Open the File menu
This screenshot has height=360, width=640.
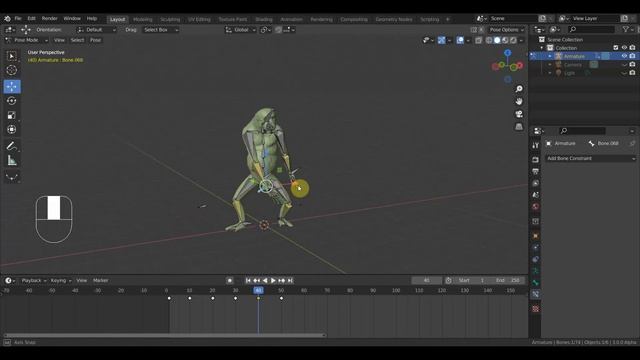pyautogui.click(x=18, y=19)
